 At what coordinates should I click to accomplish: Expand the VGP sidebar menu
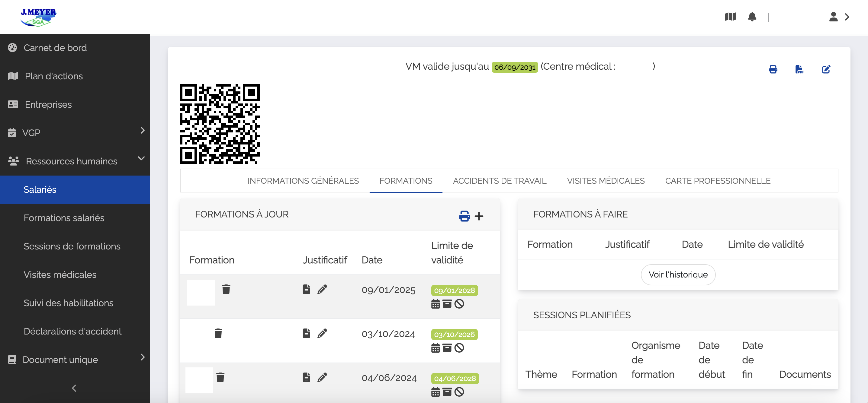click(143, 130)
